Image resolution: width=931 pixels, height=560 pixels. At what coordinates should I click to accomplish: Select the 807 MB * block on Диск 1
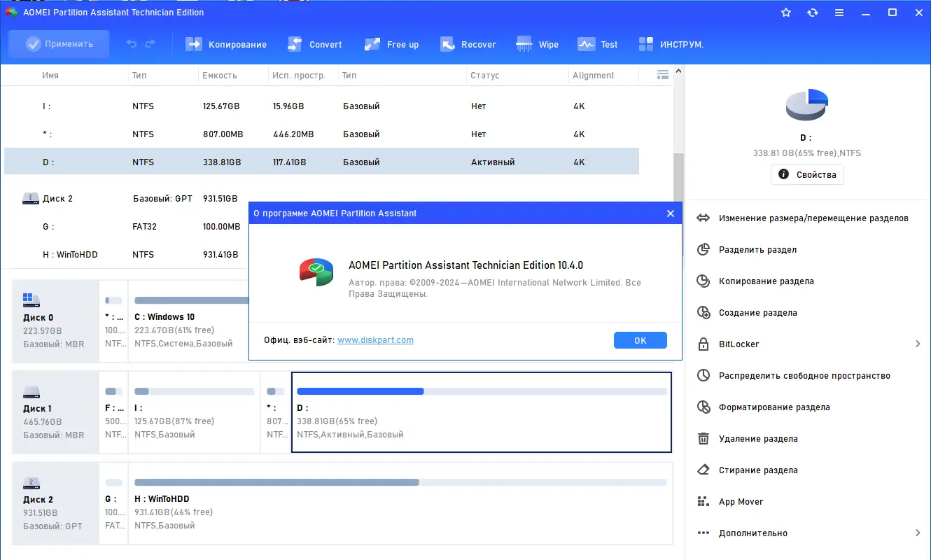(x=276, y=412)
